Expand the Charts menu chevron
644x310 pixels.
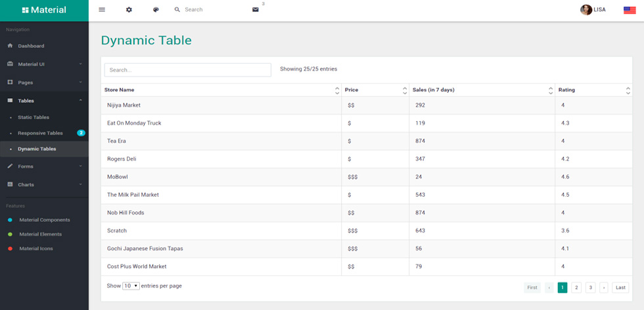80,184
